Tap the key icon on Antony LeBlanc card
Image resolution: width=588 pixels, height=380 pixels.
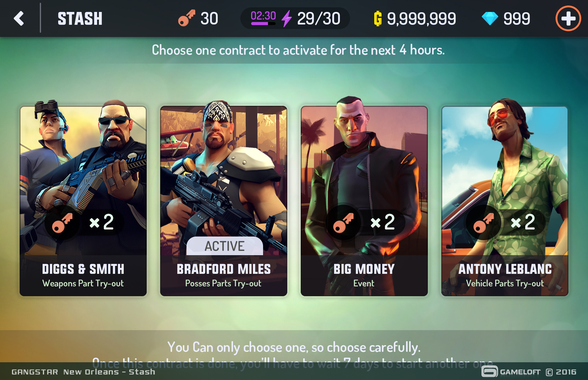point(484,222)
